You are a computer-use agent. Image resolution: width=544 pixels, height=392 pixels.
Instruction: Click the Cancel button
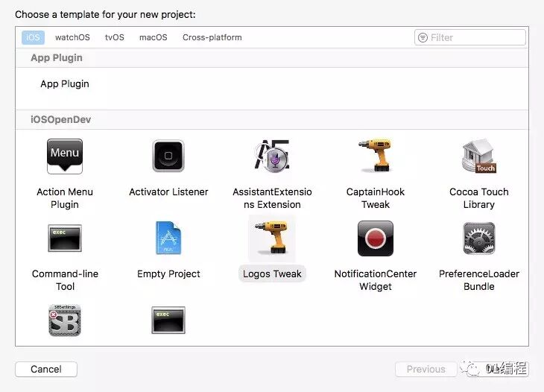click(x=46, y=369)
